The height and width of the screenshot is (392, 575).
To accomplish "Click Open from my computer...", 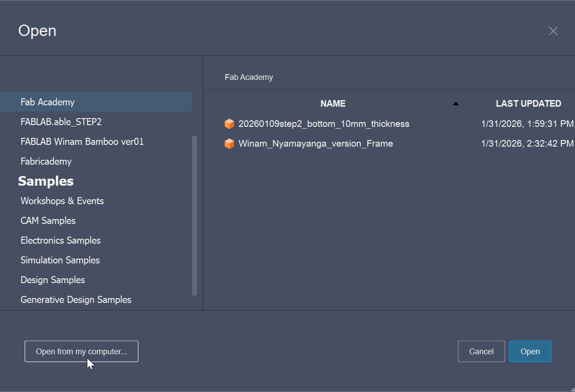I will 81,351.
